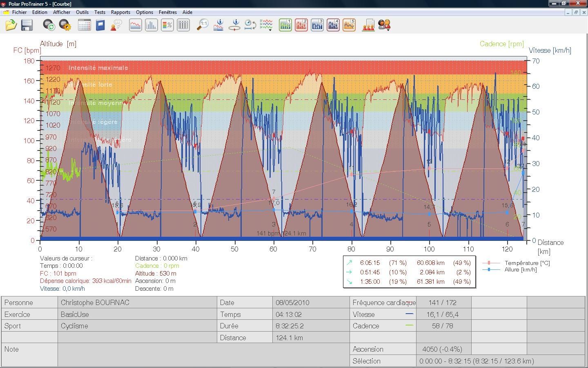The height and width of the screenshot is (368, 588).
Task: Click the name Christophe BOURNAC
Action: pyautogui.click(x=95, y=303)
